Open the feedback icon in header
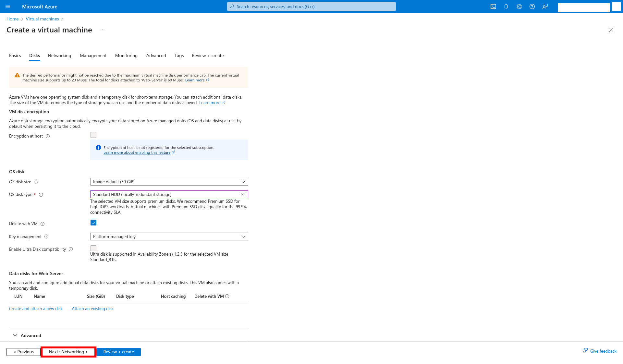 tap(545, 6)
